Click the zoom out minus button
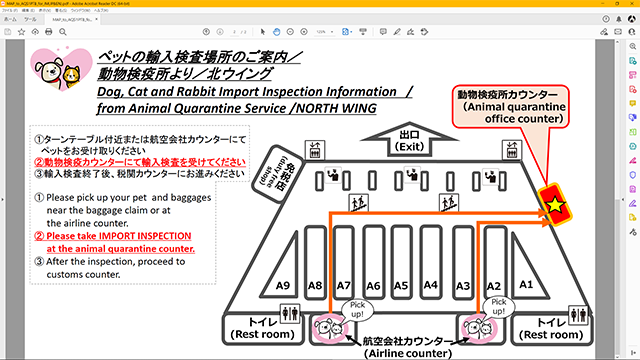The image size is (640, 360). click(x=290, y=32)
